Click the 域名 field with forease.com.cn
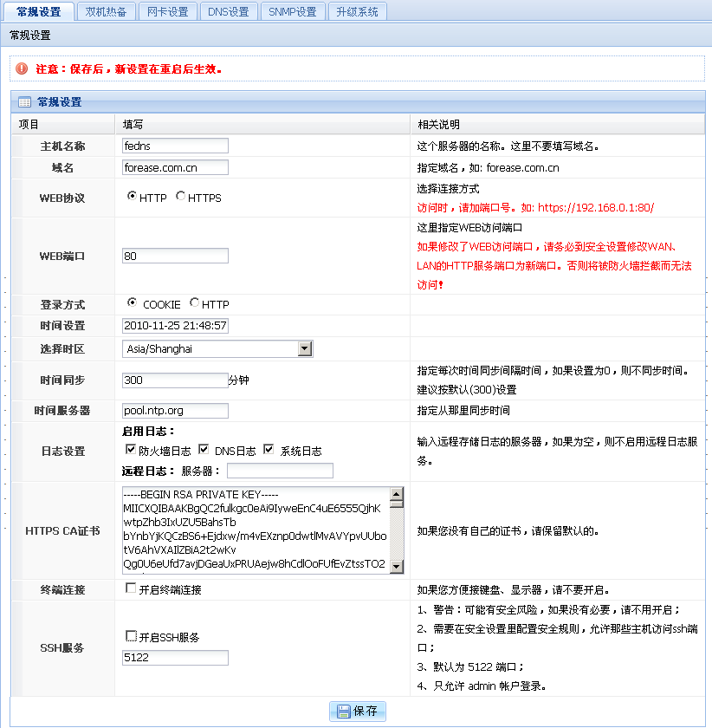The image size is (712, 728). click(x=175, y=167)
